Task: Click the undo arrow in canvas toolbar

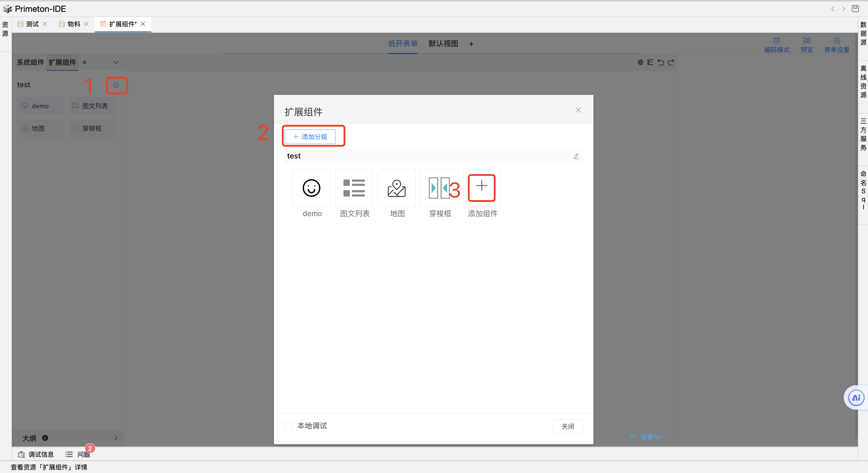Action: [x=660, y=62]
